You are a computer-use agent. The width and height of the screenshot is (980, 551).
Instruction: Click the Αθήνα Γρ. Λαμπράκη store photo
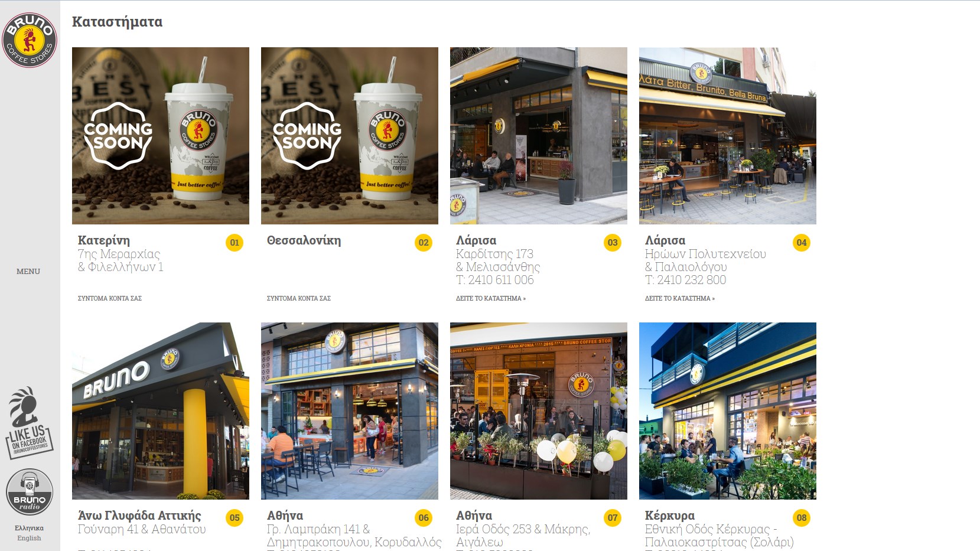point(350,411)
